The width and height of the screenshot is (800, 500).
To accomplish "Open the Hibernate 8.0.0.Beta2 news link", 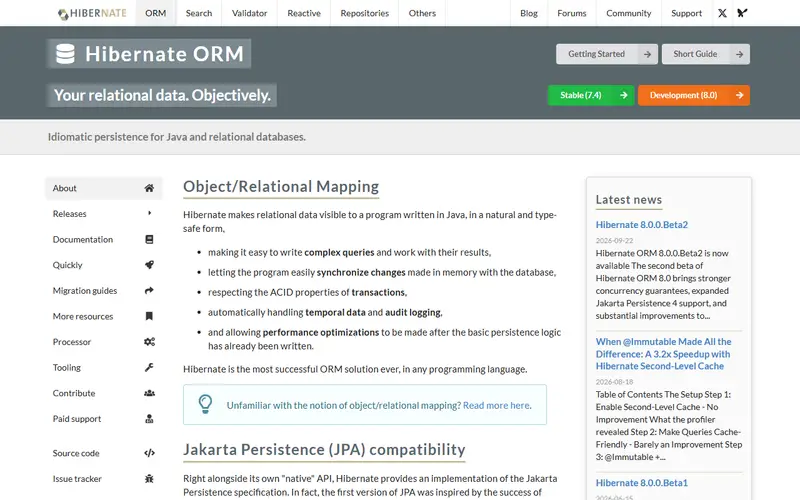I will pyautogui.click(x=642, y=224).
